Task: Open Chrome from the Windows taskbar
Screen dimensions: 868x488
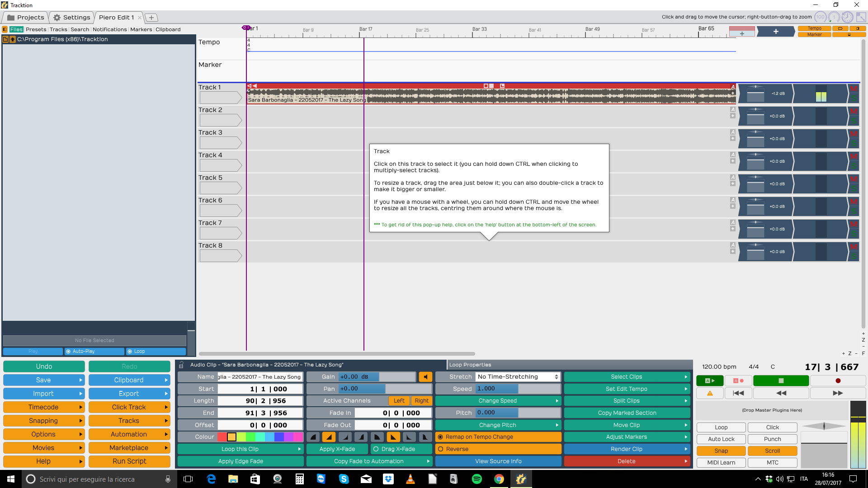Action: (499, 479)
